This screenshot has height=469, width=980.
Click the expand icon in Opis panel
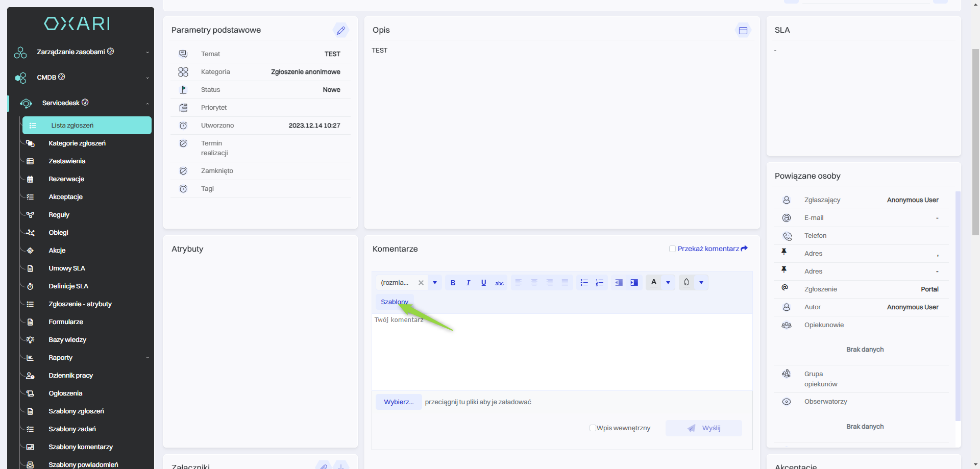[x=743, y=31]
